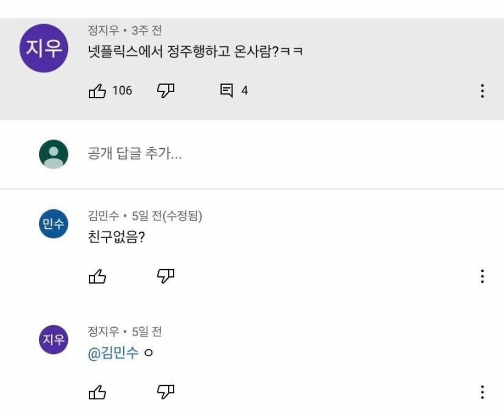Open more options for 정지우's top comment

482,91
